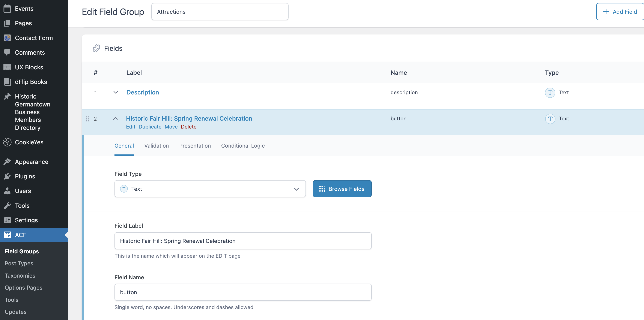The height and width of the screenshot is (320, 644).
Task: Click the Delete link for field 2
Action: tap(188, 127)
